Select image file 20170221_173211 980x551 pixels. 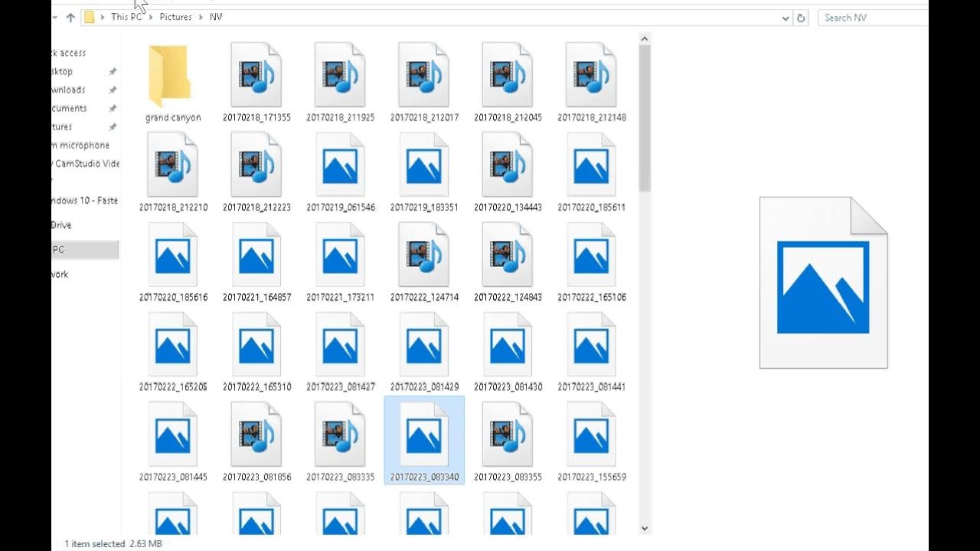(x=340, y=262)
